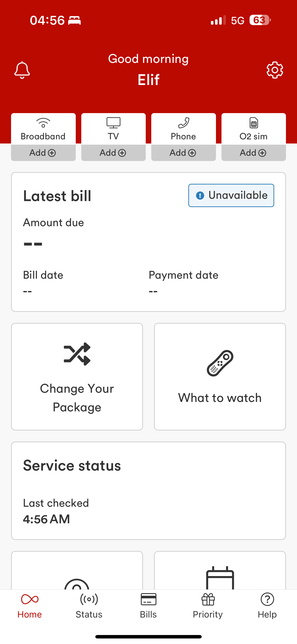Viewport: 297px width, 644px height.
Task: Tap the Unavailable bill status badge
Action: click(231, 196)
